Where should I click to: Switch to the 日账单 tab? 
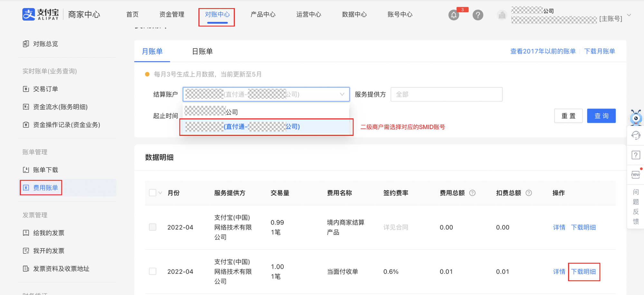click(x=202, y=51)
